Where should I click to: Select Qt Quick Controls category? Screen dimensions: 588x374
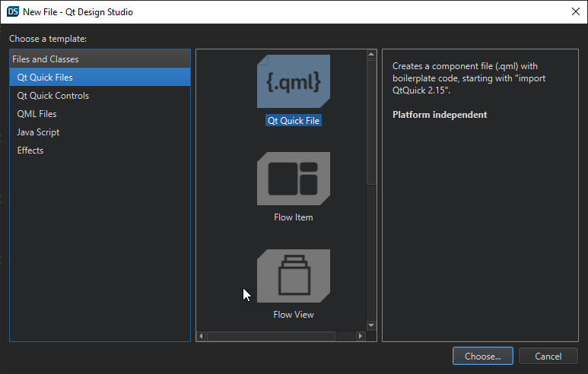[x=100, y=96]
